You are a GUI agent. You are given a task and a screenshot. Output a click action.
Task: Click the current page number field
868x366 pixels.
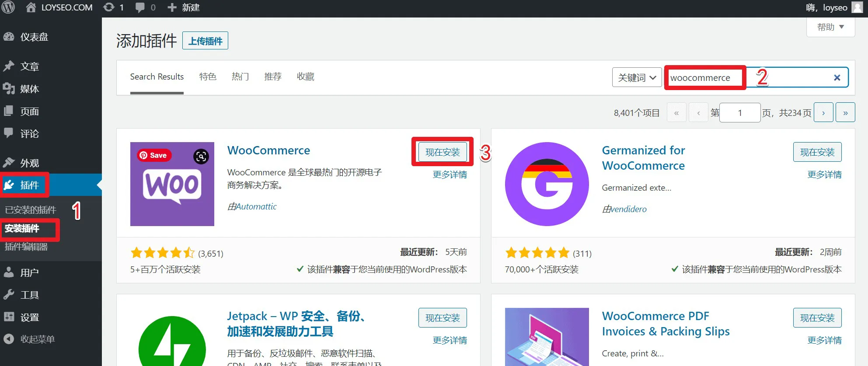740,113
